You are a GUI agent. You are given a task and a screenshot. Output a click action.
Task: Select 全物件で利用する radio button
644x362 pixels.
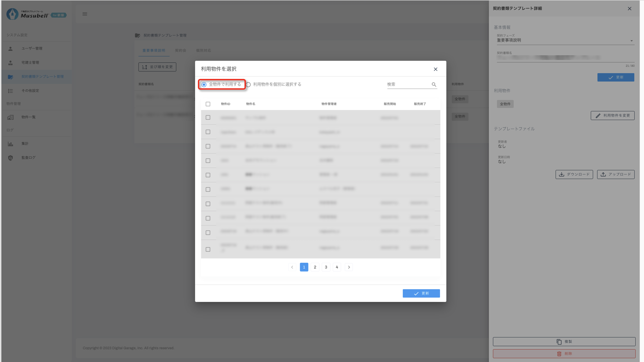(204, 85)
